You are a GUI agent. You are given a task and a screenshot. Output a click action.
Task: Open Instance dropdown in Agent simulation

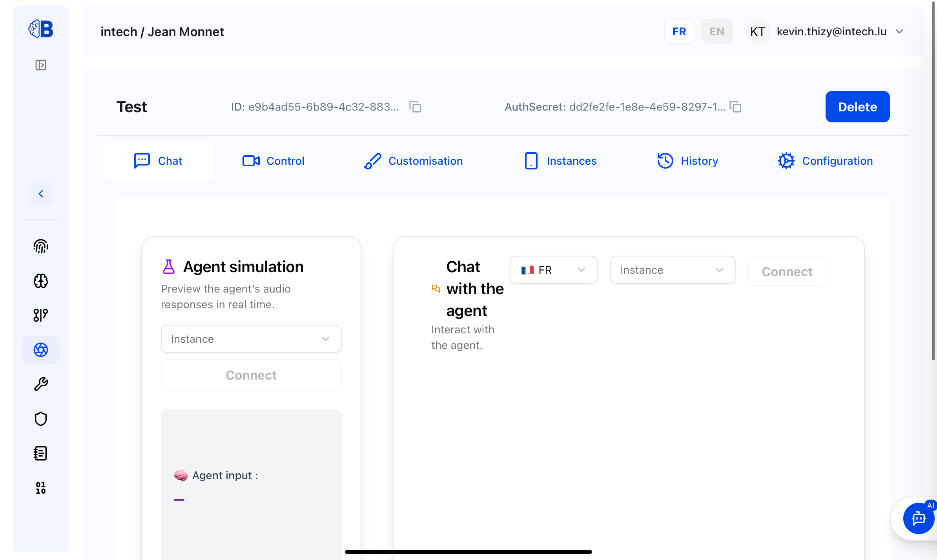pyautogui.click(x=251, y=339)
